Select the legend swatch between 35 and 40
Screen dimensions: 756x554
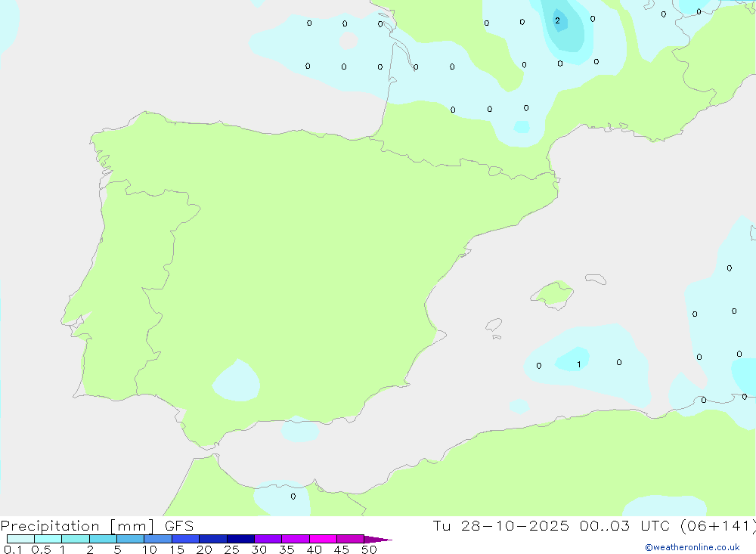pyautogui.click(x=296, y=539)
